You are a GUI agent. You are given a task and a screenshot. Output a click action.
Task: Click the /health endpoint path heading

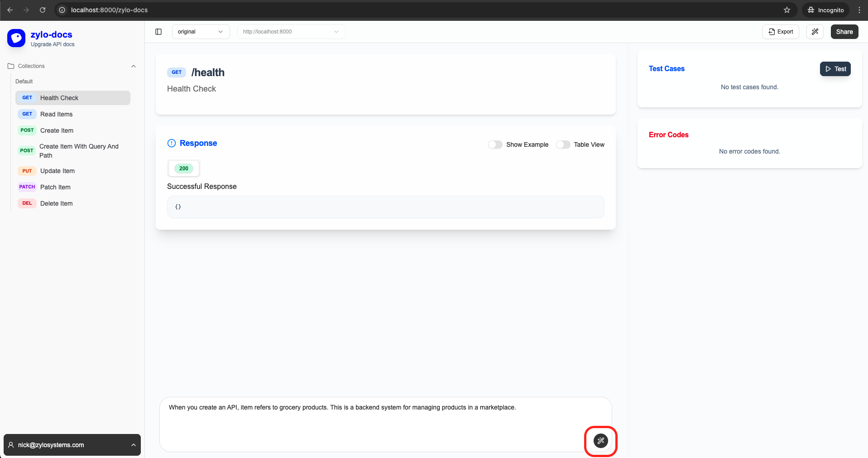coord(208,72)
